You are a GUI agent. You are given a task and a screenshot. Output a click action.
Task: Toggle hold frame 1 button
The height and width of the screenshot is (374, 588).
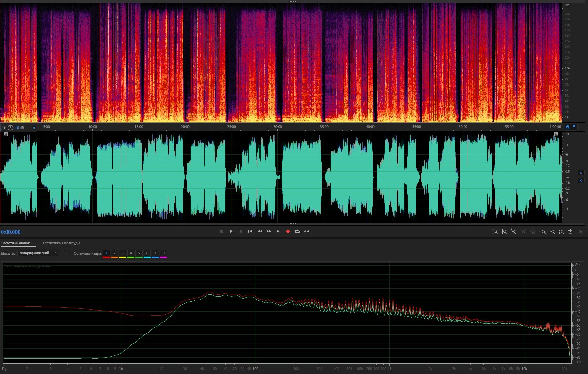click(106, 253)
